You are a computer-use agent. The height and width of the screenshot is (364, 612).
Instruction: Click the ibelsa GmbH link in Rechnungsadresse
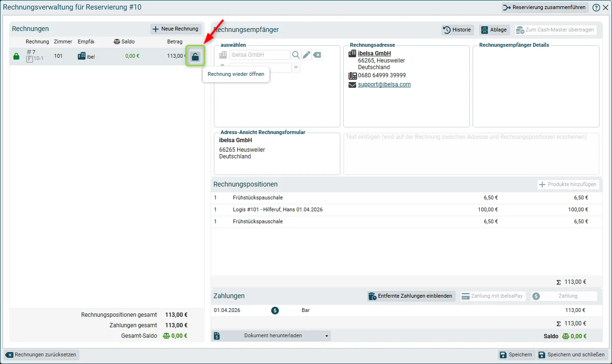click(374, 53)
